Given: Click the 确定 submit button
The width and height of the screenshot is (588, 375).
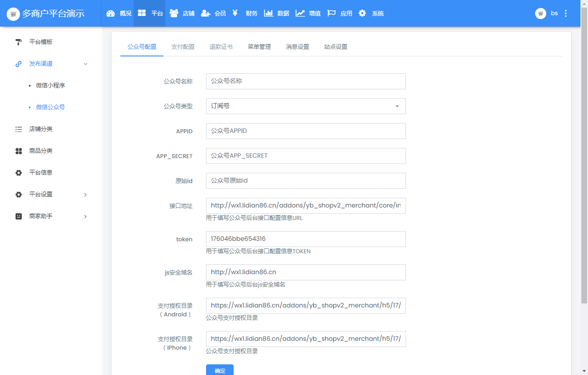Looking at the screenshot, I should click(x=220, y=370).
